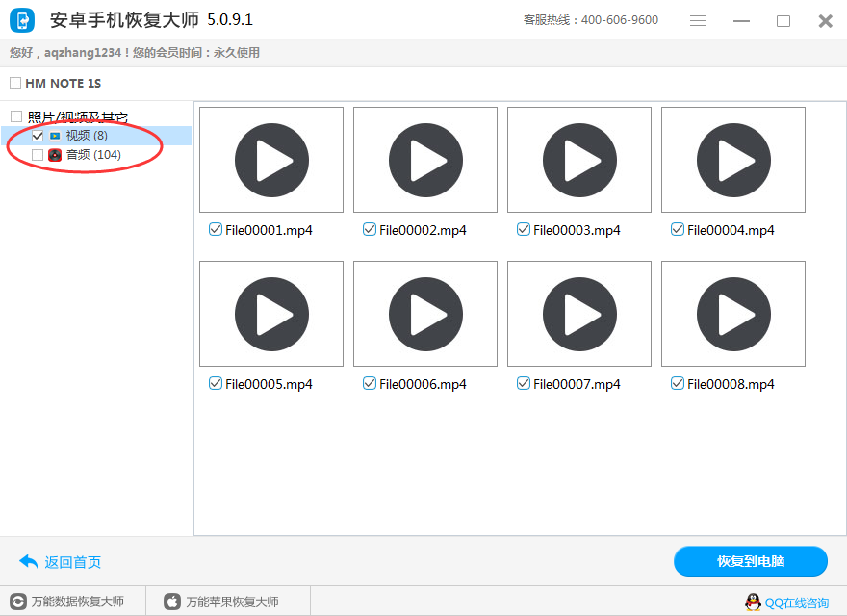
Task: Open File00007.mp4 video thumbnail
Action: [x=579, y=314]
